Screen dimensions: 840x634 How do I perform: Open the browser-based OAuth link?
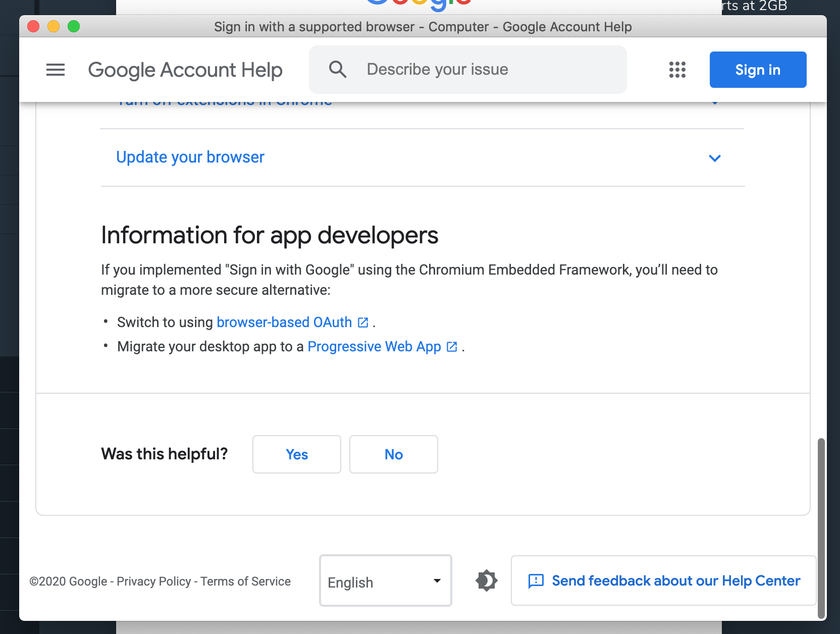click(284, 323)
